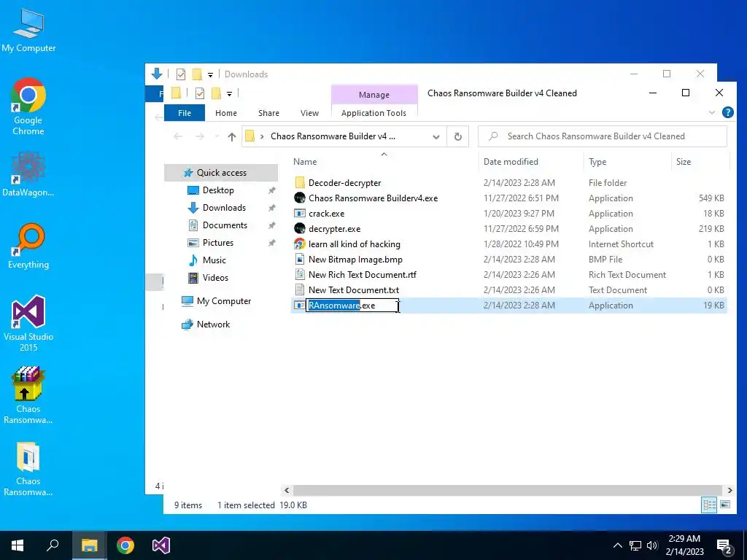Viewport: 747px width, 560px height.
Task: Switch to the View ribbon tab
Action: coord(309,113)
